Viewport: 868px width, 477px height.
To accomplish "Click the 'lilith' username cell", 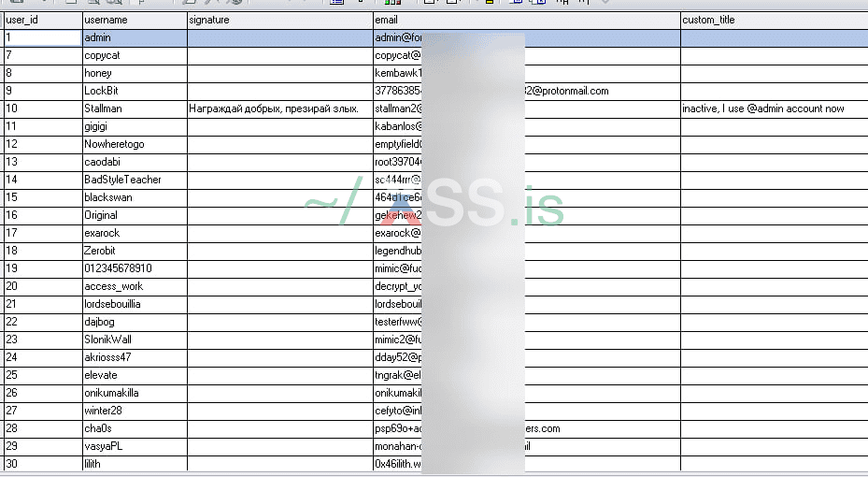I will coord(135,464).
